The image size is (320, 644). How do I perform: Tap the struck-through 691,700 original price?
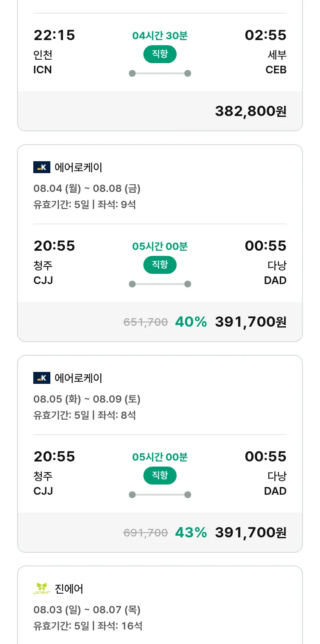click(145, 533)
